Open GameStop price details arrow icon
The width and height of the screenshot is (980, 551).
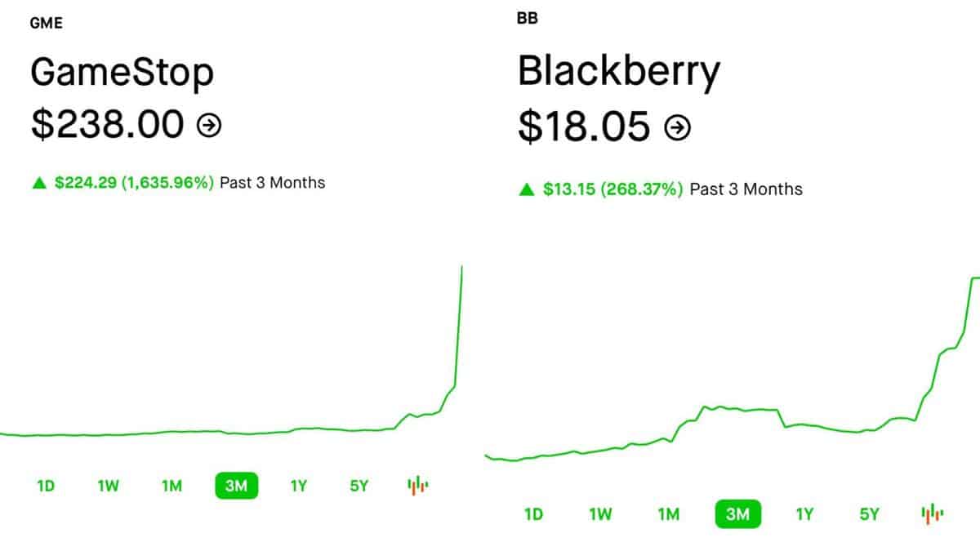(210, 126)
